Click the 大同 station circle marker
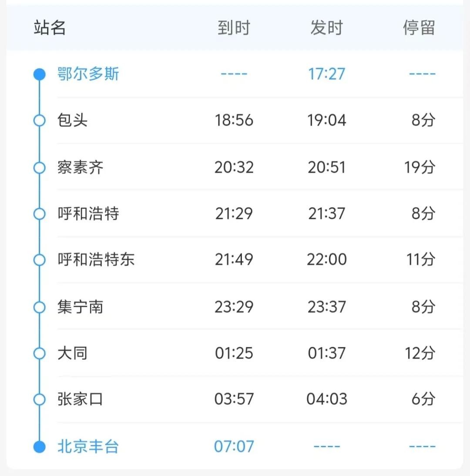Viewport: 470px width, 476px height. tap(40, 353)
